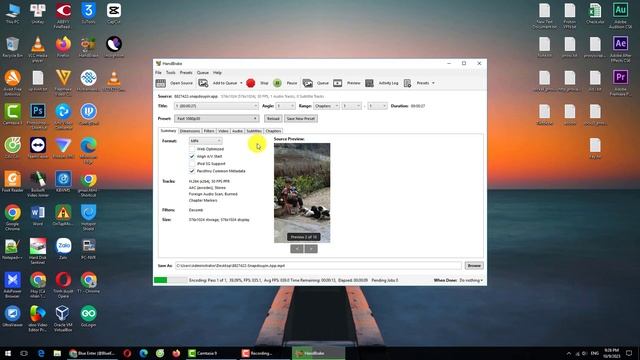Viewport: 640px width, 360px height.
Task: Enable the iPod 5G Support checkbox
Action: point(192,164)
